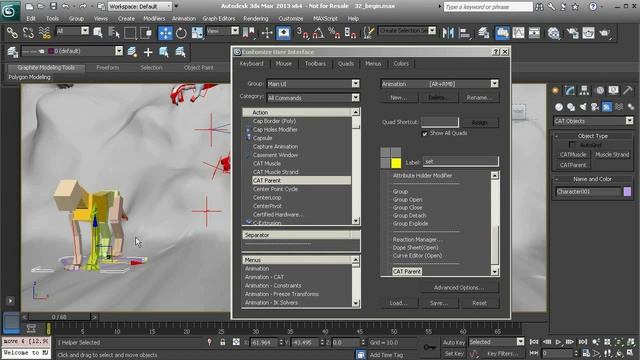Click the purple object color swatch

click(628, 191)
